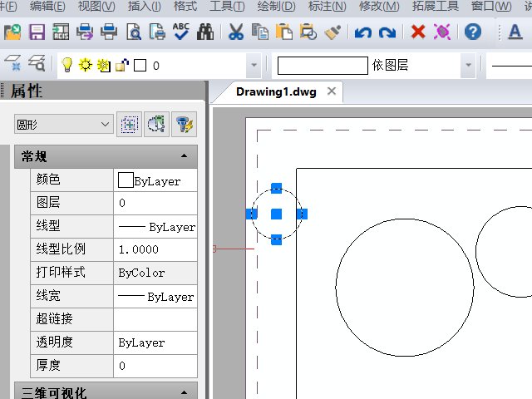Switch to the Drawing1.dwg tab
532x399 pixels.
[x=276, y=91]
